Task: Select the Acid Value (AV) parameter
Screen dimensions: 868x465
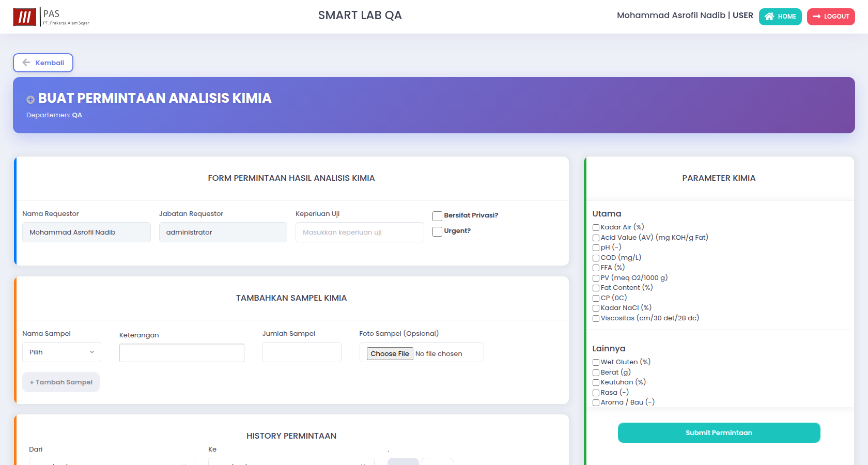Action: pyautogui.click(x=596, y=238)
